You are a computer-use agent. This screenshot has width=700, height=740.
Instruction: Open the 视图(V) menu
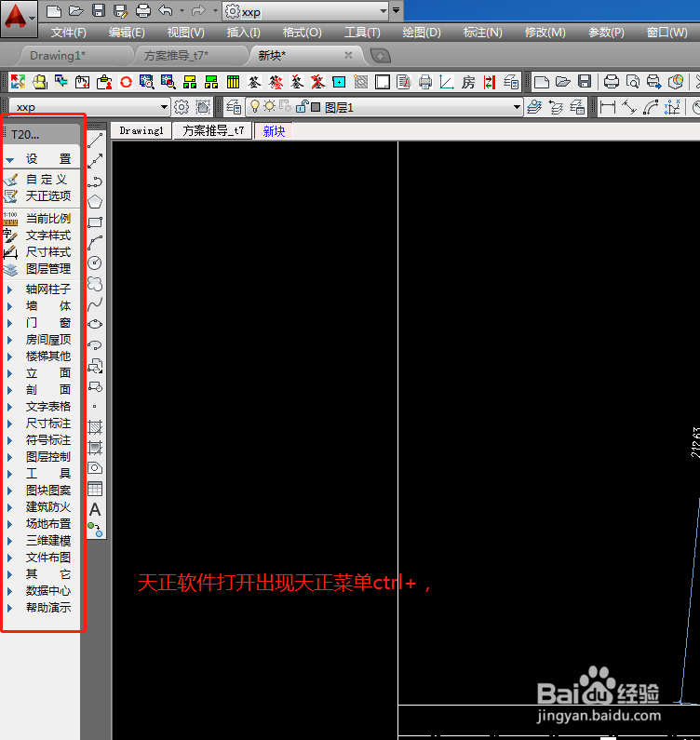coord(185,33)
